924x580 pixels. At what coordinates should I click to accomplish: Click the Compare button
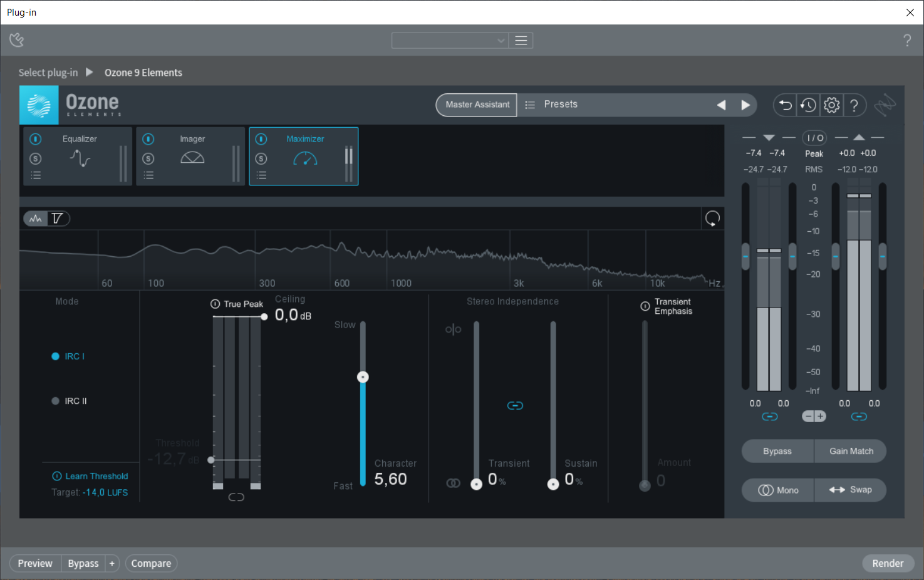coord(151,564)
